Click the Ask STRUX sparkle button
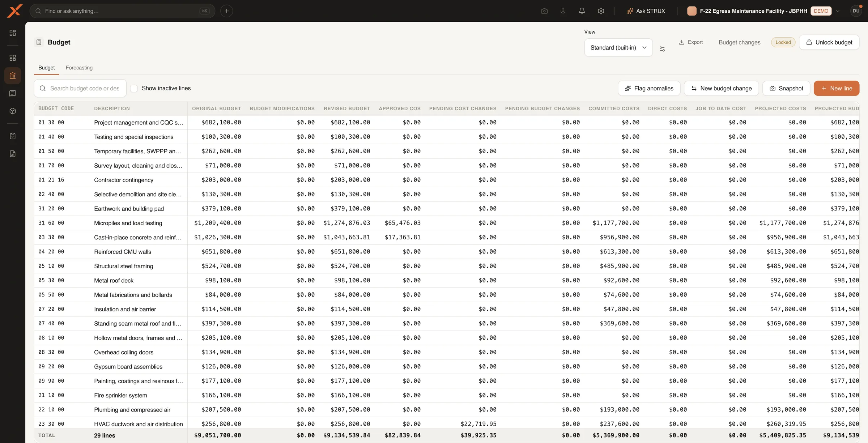Screen dimensions: 868x443 [646, 11]
